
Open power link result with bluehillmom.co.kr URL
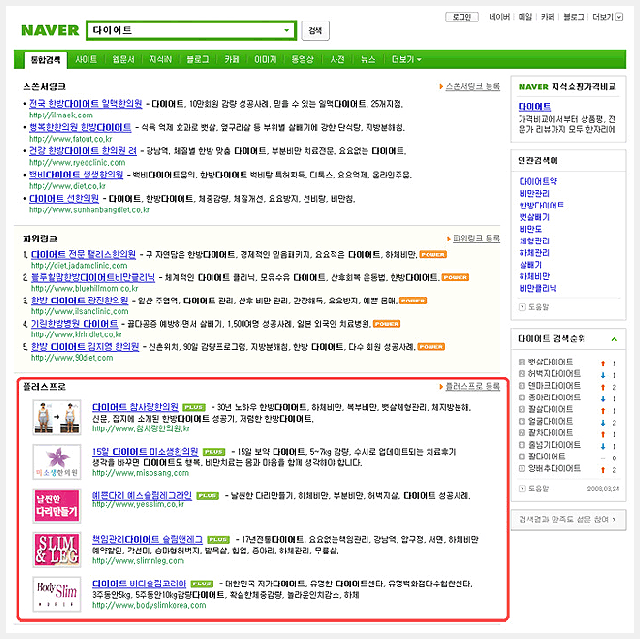tap(93, 277)
